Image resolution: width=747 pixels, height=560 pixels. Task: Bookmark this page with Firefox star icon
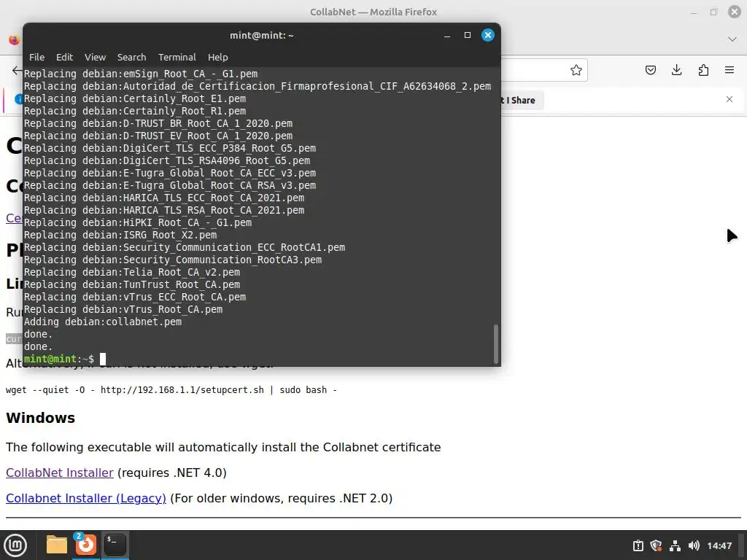(x=576, y=71)
